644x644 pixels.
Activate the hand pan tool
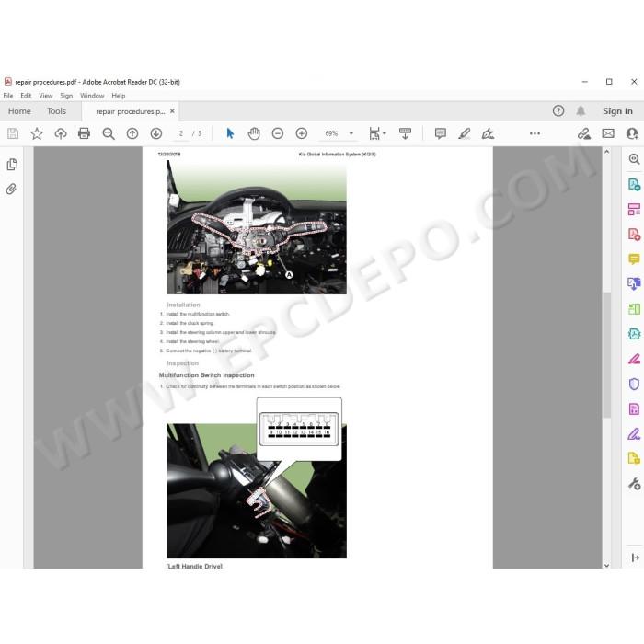(254, 133)
